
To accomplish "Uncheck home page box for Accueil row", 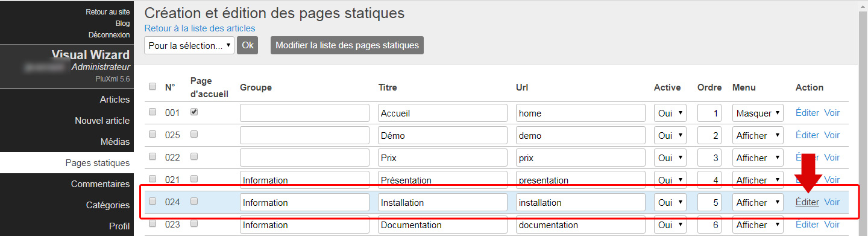I will point(194,112).
